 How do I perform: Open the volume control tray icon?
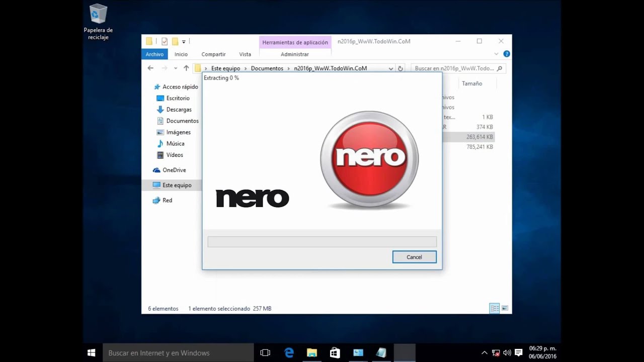507,353
